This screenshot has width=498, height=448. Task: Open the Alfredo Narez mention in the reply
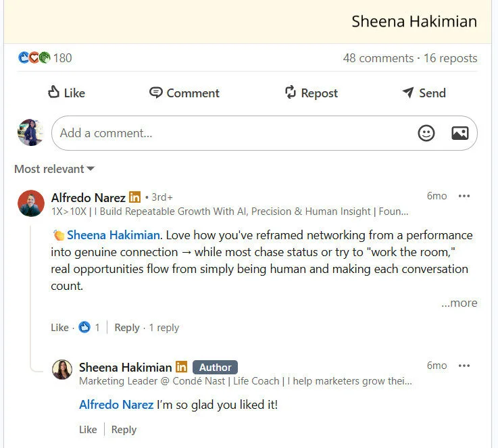pos(116,405)
